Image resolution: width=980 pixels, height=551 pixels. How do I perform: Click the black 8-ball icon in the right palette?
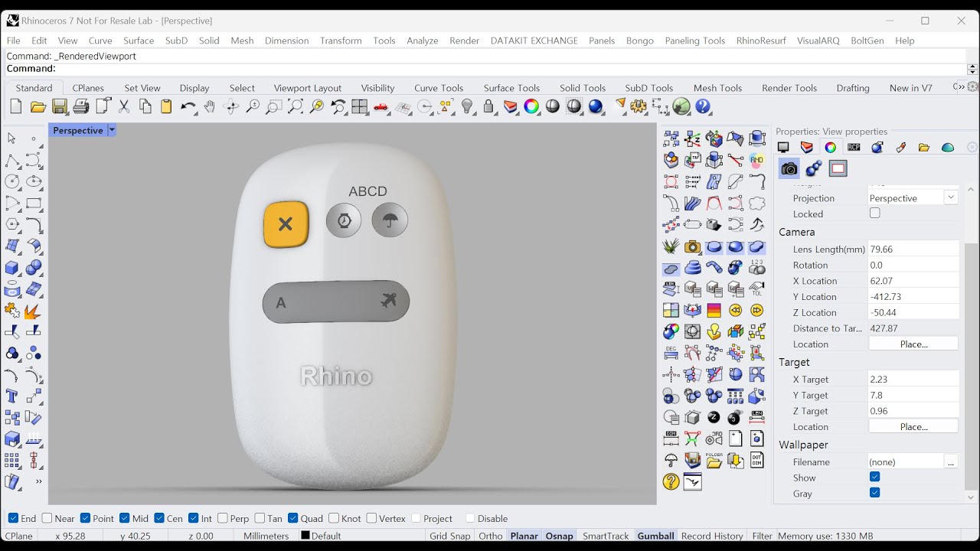[714, 418]
